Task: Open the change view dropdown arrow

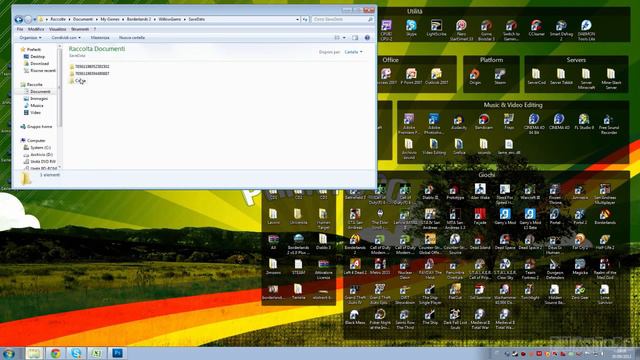Action: 344,38
